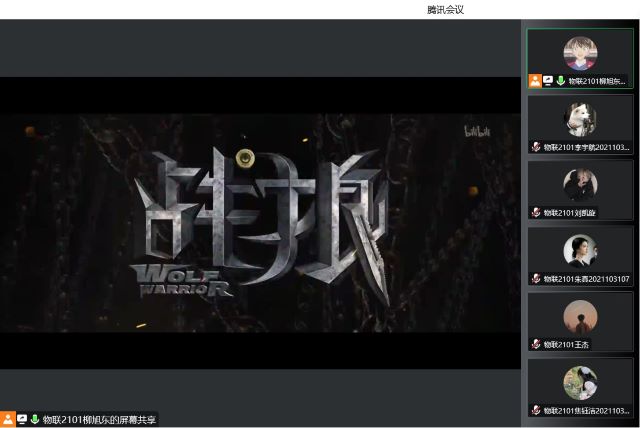Click the green microphone icon in 柳旭东's participant tile
The image size is (640, 428).
pos(561,81)
